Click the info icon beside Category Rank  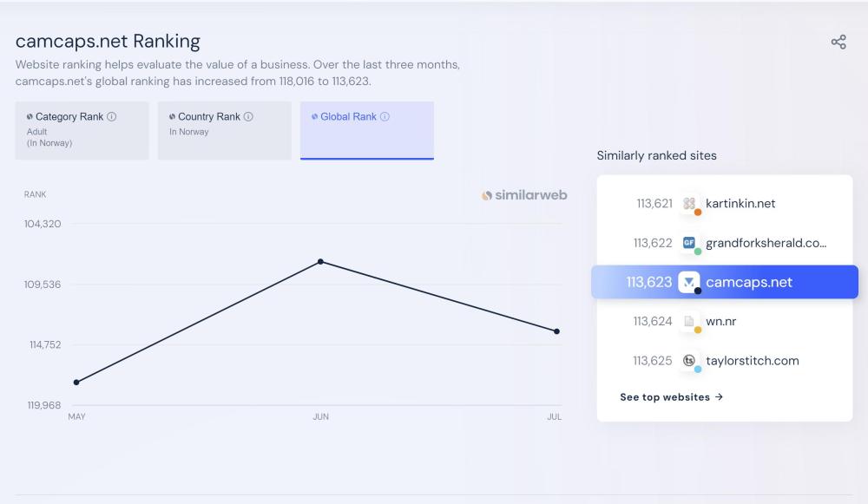click(x=112, y=116)
